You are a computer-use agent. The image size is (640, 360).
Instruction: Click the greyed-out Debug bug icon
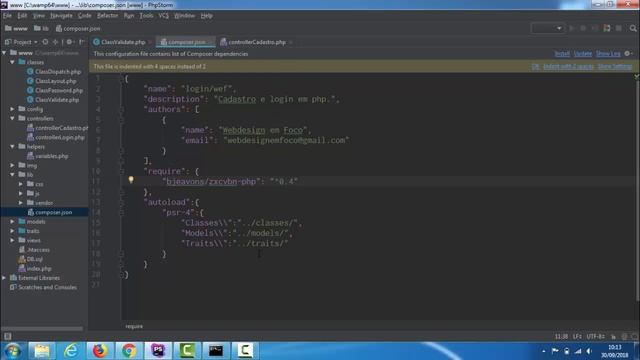tap(583, 28)
